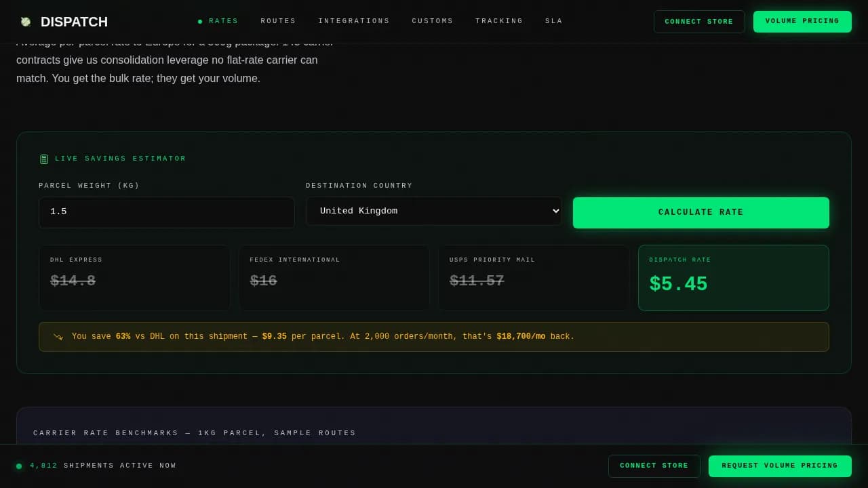Focus the Parcel Weight input field
This screenshot has height=488, width=868.
pos(167,212)
